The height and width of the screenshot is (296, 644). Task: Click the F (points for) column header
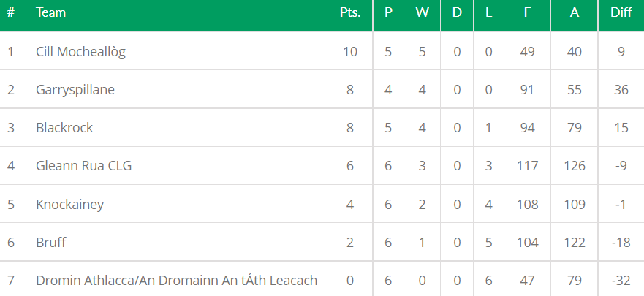(x=528, y=13)
